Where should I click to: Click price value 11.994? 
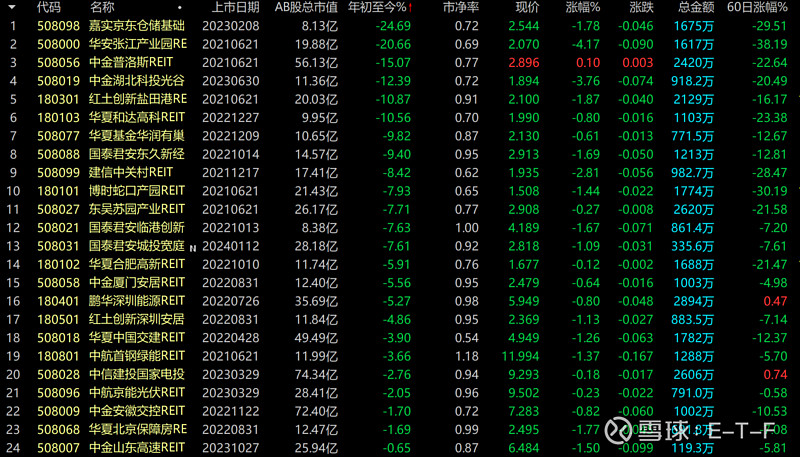(520, 356)
